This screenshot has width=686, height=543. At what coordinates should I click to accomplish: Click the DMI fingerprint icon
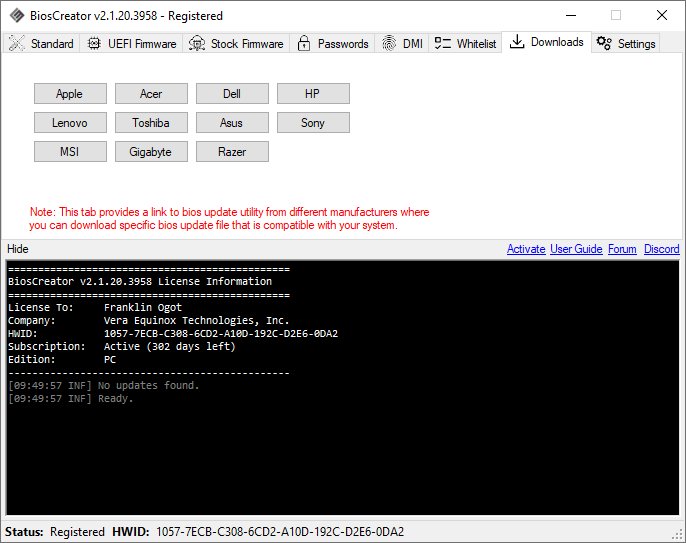(389, 43)
